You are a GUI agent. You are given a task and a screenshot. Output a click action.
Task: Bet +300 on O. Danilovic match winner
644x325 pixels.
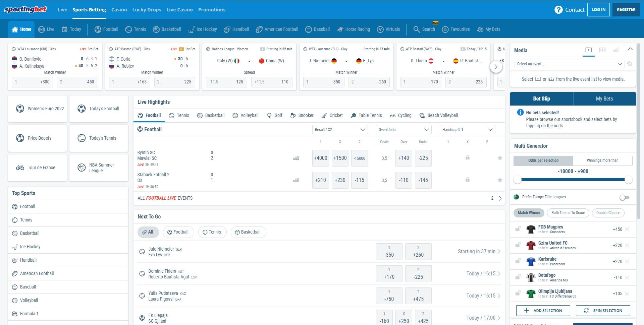[x=33, y=82]
